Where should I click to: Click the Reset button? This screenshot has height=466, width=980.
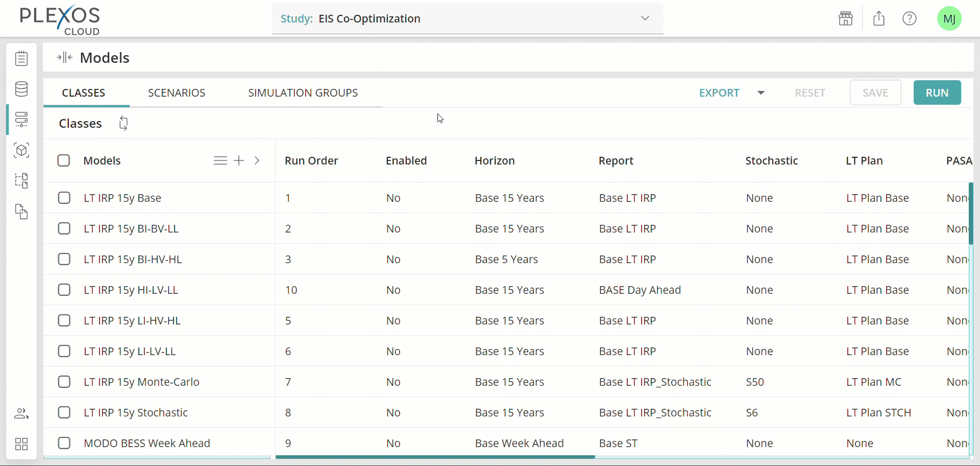pos(810,93)
